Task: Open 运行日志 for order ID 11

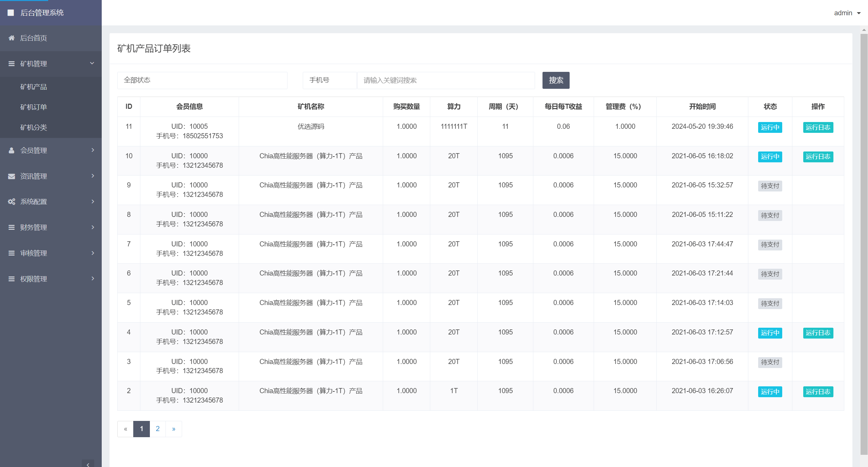Action: 818,127
